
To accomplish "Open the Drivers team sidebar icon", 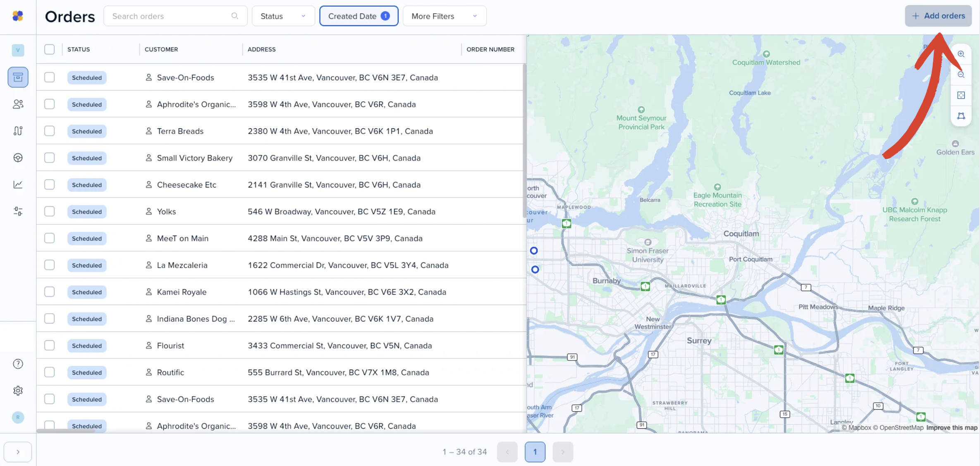I will [18, 104].
